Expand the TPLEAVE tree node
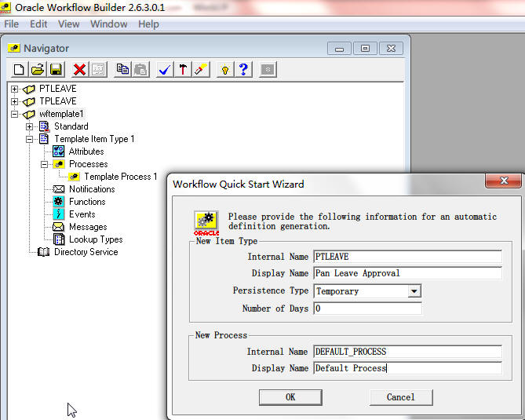Screen dimensions: 525x420 14,101
